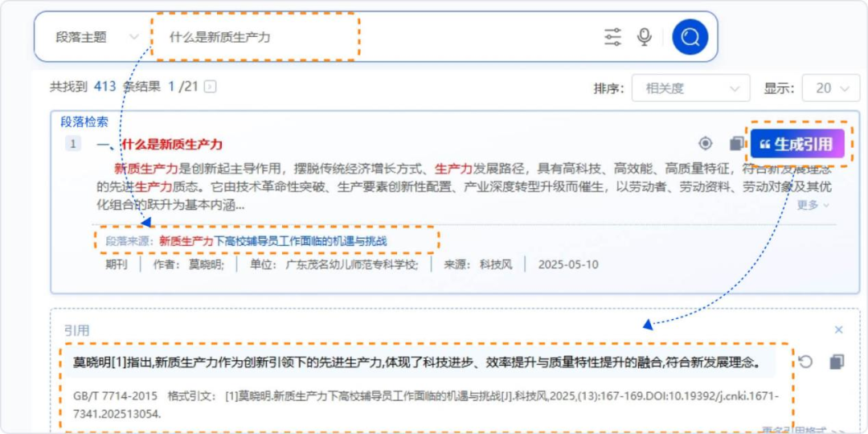
Task: Activate voice input microphone icon
Action: click(x=644, y=37)
